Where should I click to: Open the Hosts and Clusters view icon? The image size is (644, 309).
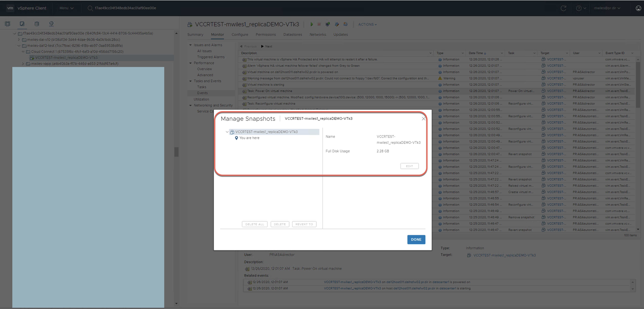7,24
